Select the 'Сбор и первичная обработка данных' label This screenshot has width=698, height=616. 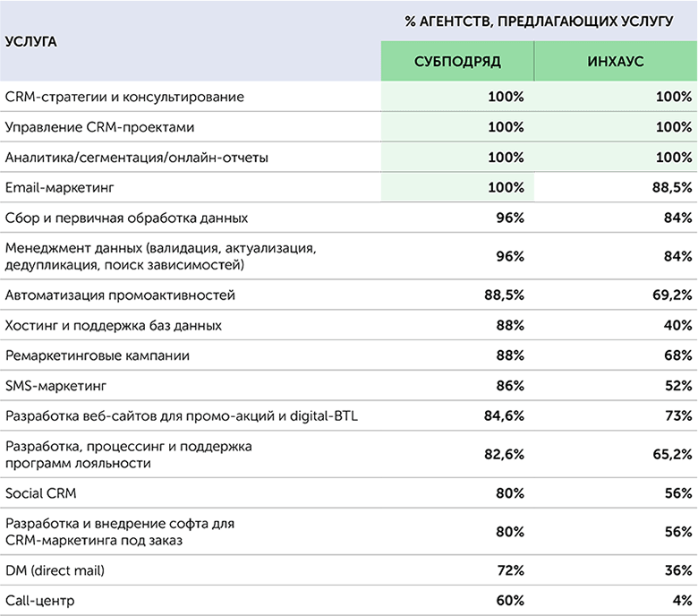pos(127,218)
